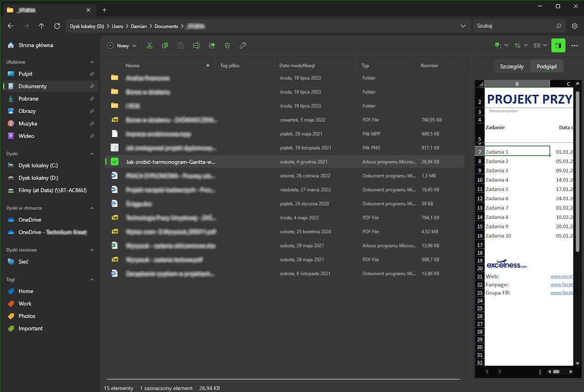Open the three-dot more options menu
The width and height of the screenshot is (584, 392).
[574, 46]
